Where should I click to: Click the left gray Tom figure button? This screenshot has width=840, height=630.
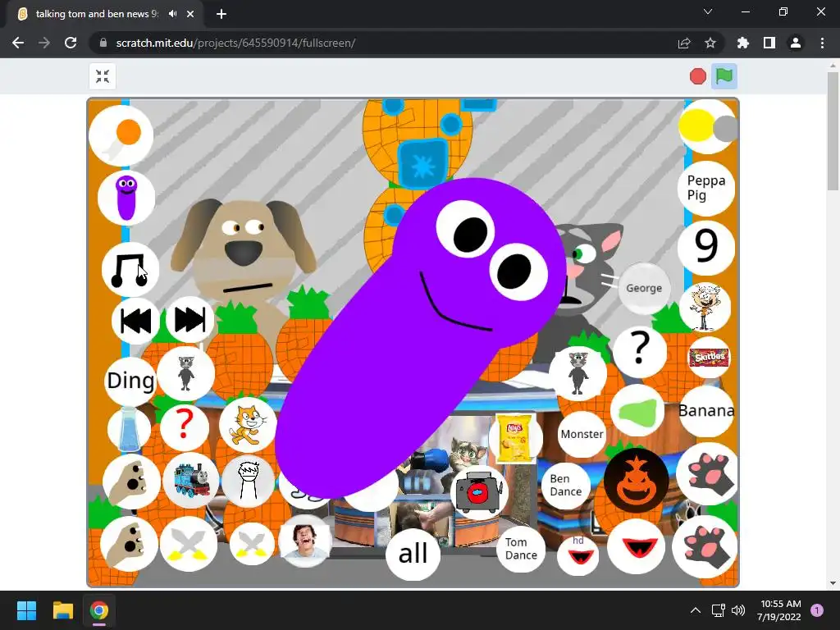pyautogui.click(x=185, y=373)
